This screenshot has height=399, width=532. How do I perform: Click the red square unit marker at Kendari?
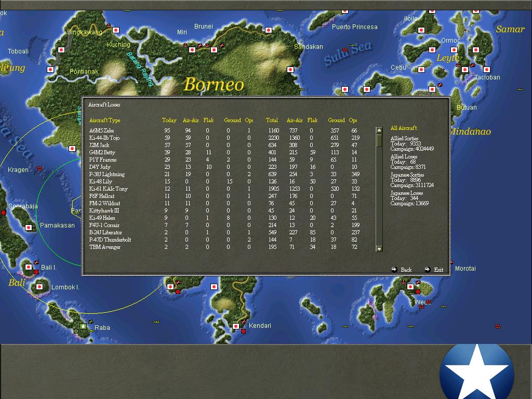(243, 331)
